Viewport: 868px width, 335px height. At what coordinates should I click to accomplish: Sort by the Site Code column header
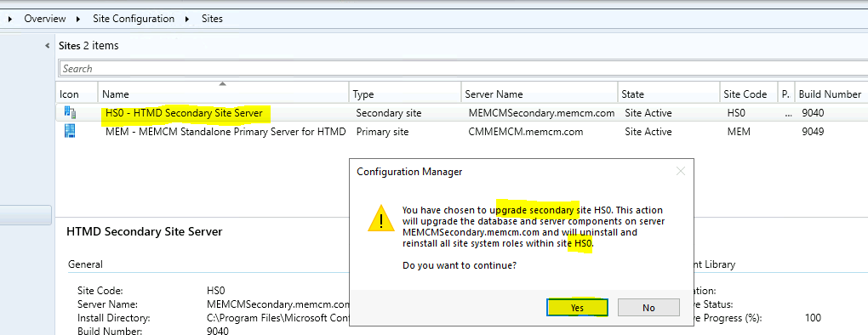(x=749, y=94)
